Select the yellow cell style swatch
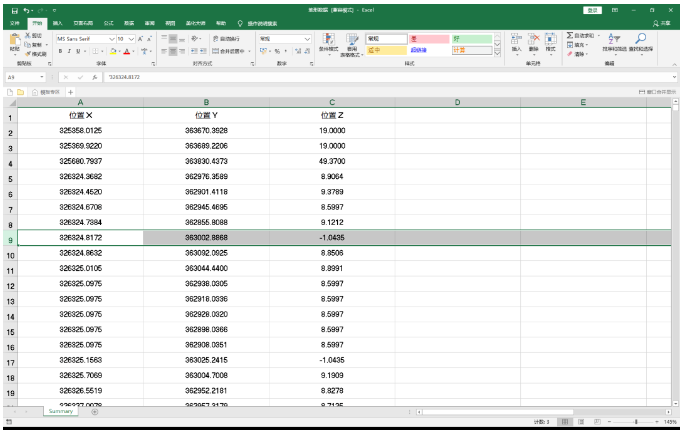The width and height of the screenshot is (688, 434). pyautogui.click(x=387, y=50)
